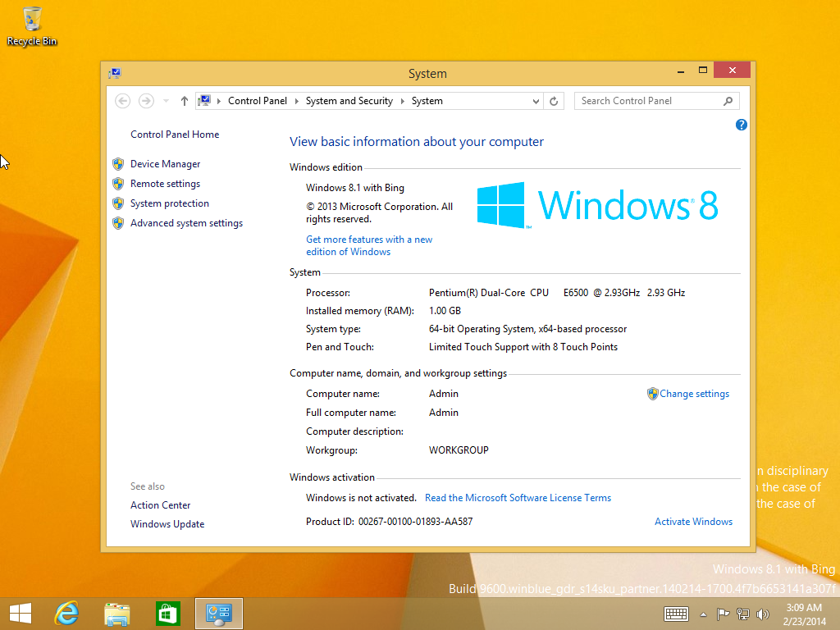Open recent pages dropdown beside forward arrow
The height and width of the screenshot is (630, 840).
[x=165, y=100]
